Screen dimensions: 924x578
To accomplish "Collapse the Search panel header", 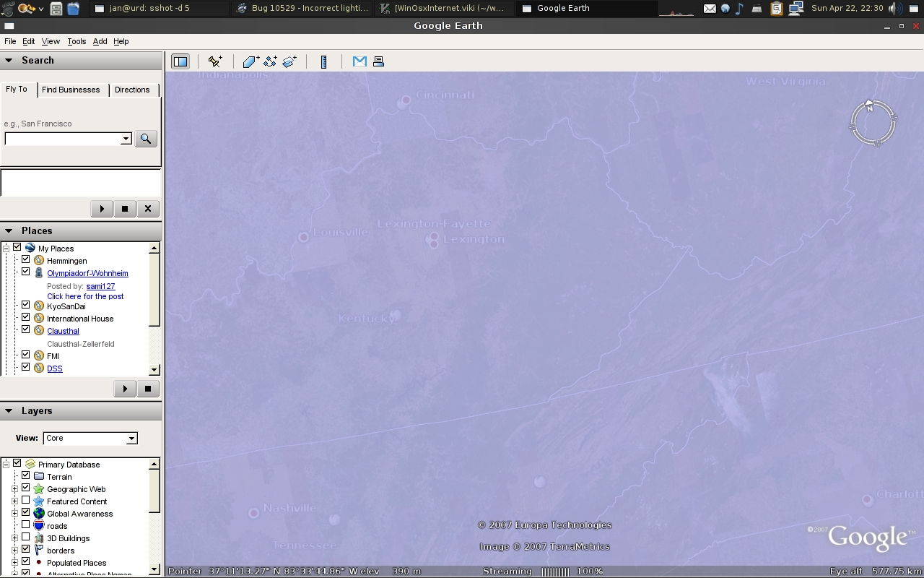I will (9, 61).
